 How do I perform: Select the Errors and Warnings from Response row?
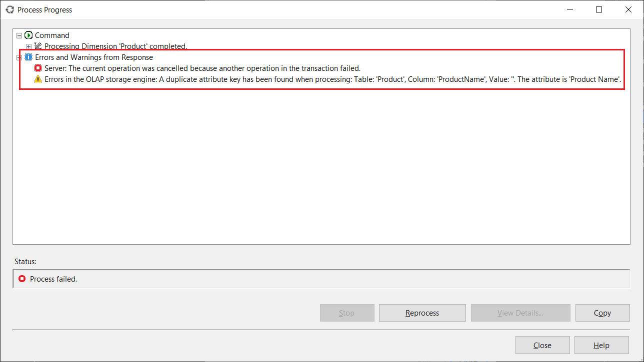93,57
